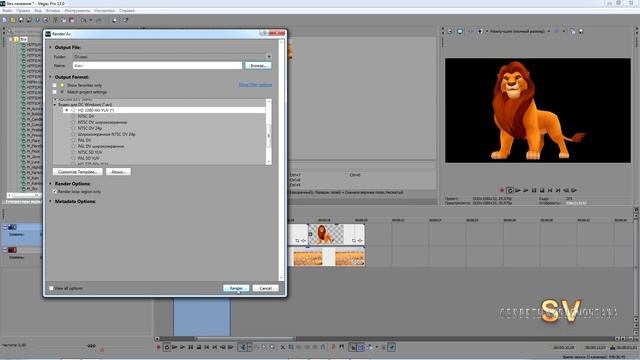Enable Show favorites only checkbox
Screen dimensions: 640x360
[x=54, y=85]
